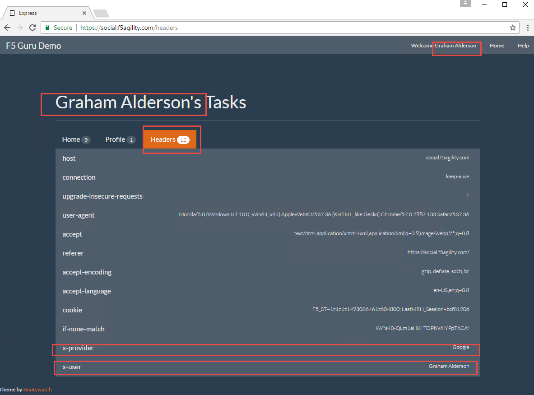The image size is (534, 395).
Task: Select the orange Headers tab
Action: (170, 140)
